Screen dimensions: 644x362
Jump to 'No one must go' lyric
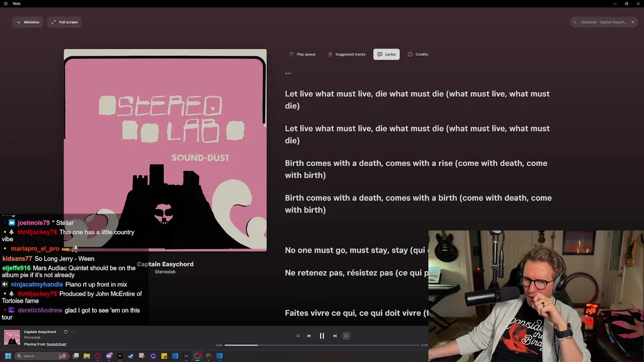(x=356, y=250)
